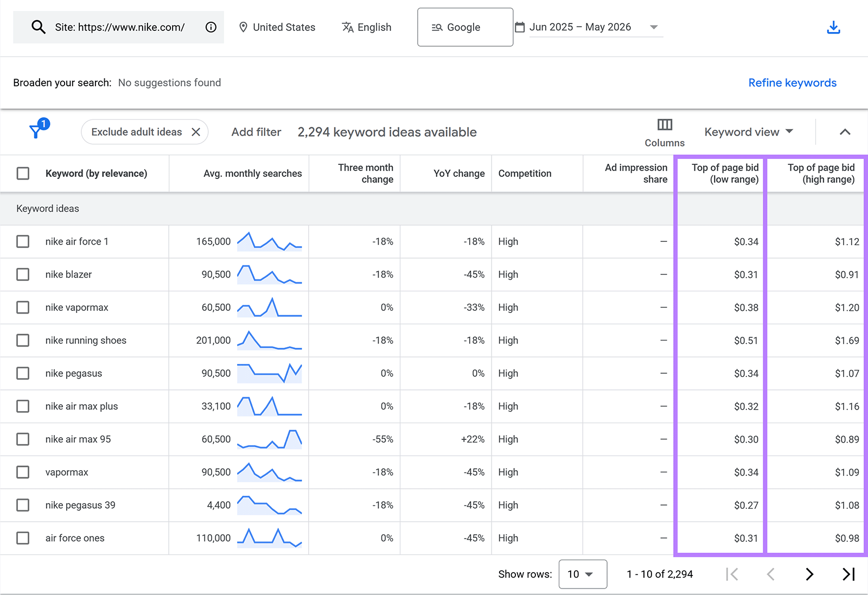Open Refine keywords panel
This screenshot has width=868, height=595.
tap(792, 83)
